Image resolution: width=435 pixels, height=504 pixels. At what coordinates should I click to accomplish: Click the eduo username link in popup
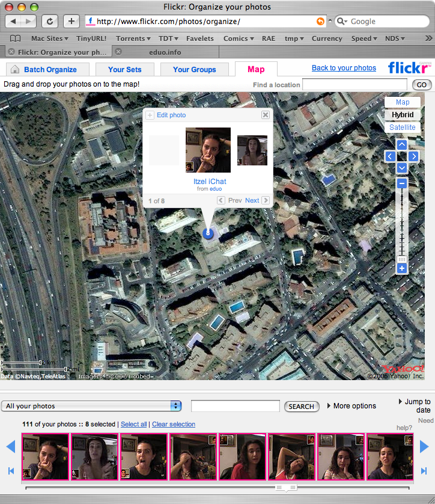pos(216,189)
